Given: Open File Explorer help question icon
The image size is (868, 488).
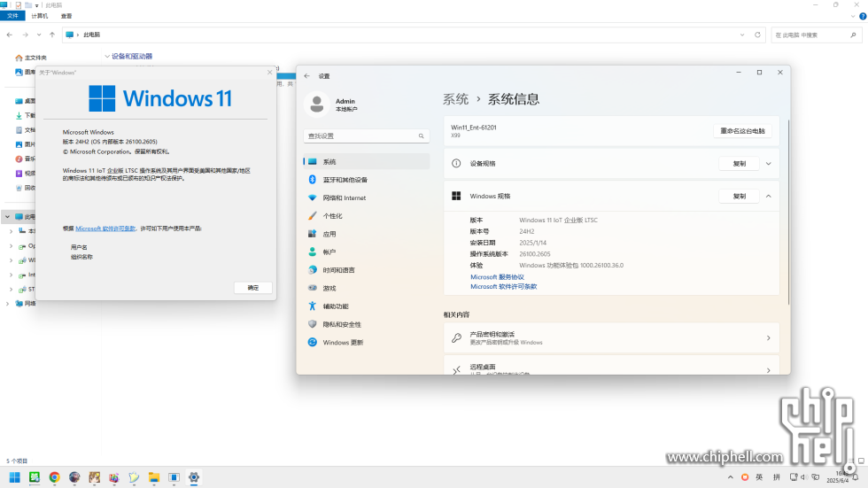Looking at the screenshot, I should coord(863,16).
